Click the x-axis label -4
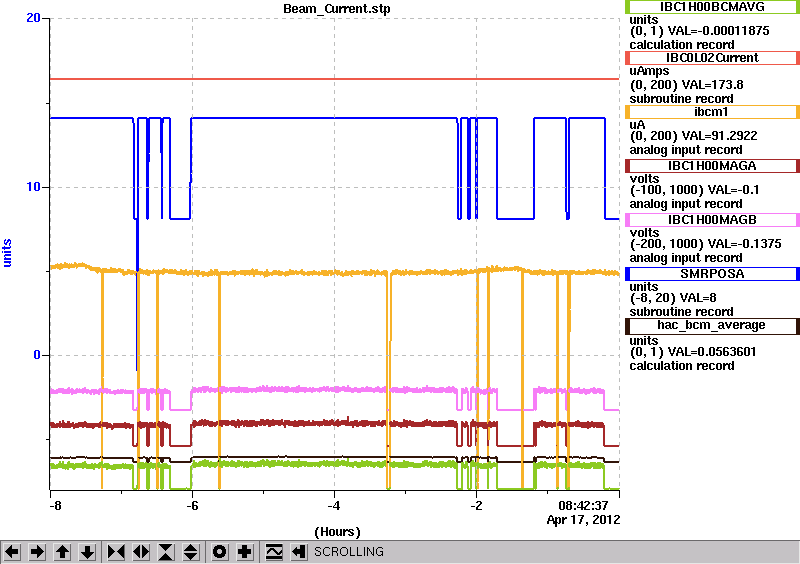 333,506
